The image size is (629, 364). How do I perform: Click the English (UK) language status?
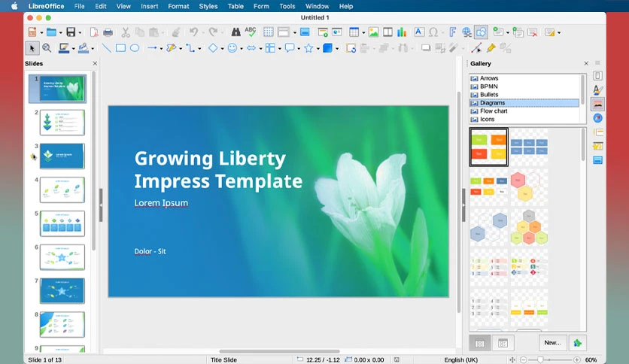pos(461,359)
